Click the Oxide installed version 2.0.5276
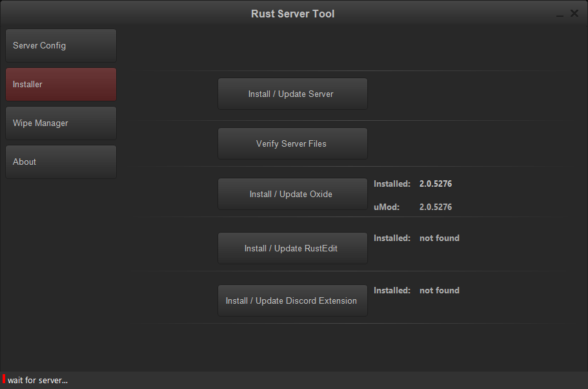Image resolution: width=588 pixels, height=389 pixels. click(x=436, y=184)
